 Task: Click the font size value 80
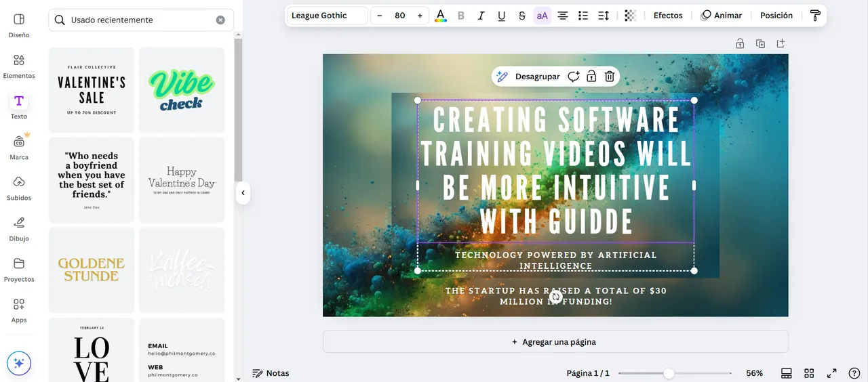click(x=400, y=16)
